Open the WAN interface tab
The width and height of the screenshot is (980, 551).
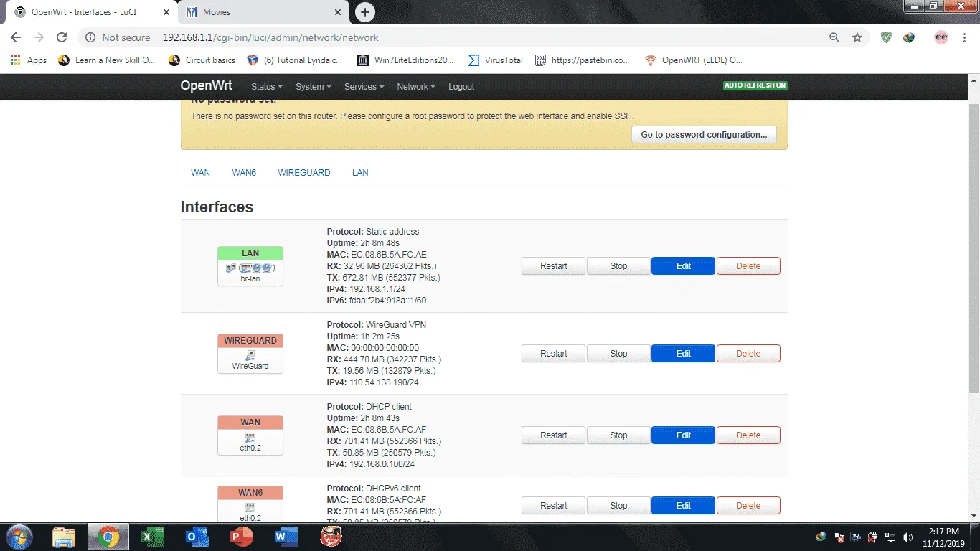[201, 173]
